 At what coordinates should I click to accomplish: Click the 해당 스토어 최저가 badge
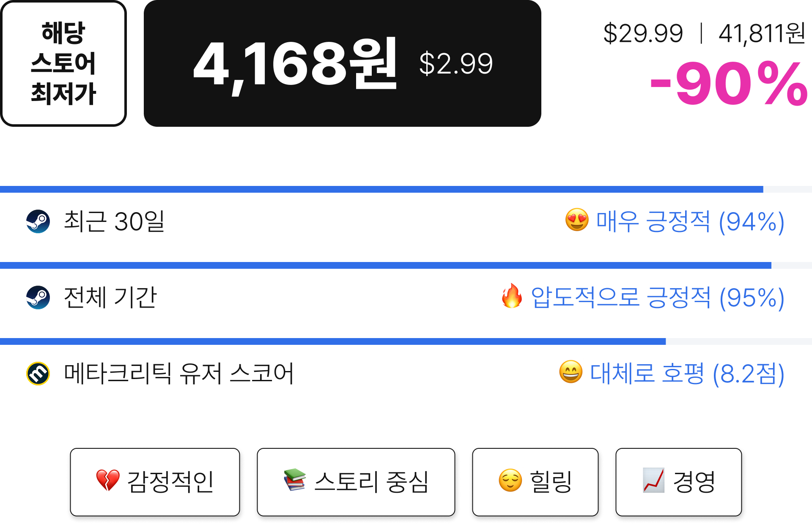click(63, 63)
